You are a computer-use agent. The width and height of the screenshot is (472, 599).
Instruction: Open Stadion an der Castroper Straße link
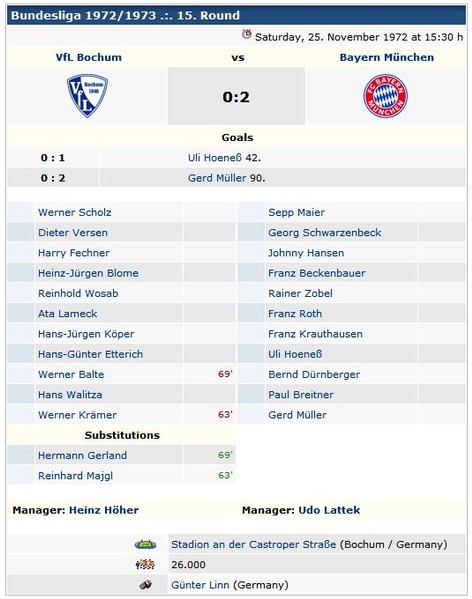(x=254, y=544)
